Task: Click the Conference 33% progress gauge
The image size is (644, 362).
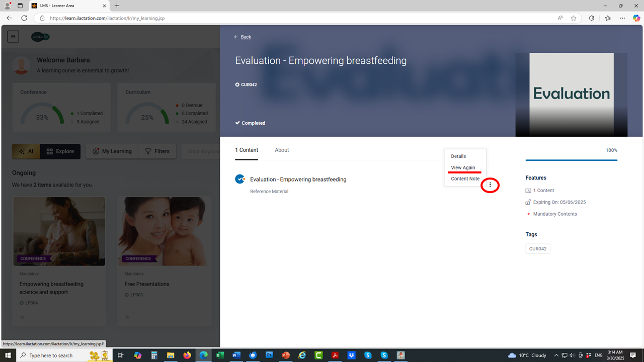Action: (42, 115)
